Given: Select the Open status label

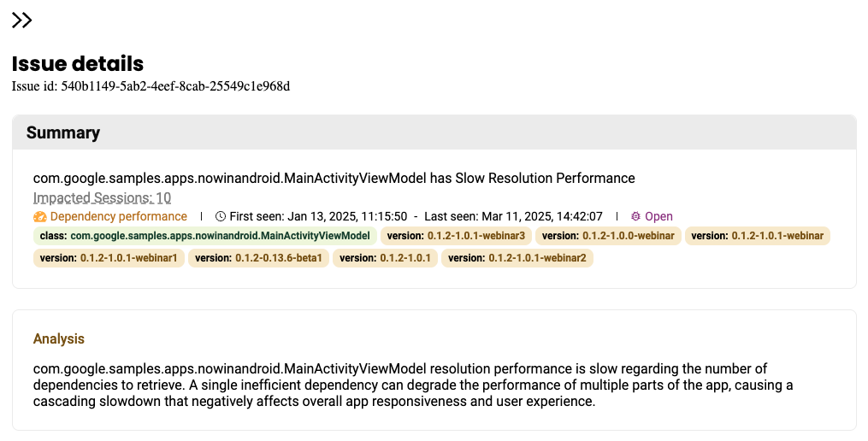Looking at the screenshot, I should [658, 216].
